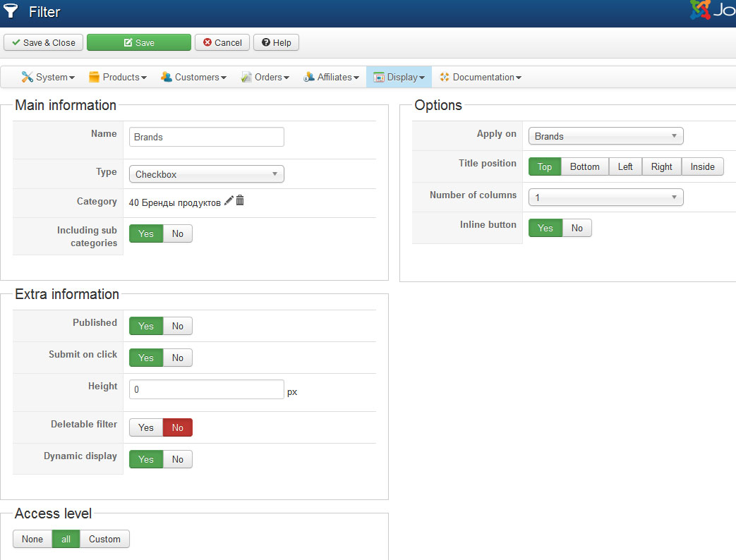Set Including sub categories to Yes
736x560 pixels.
[x=146, y=233]
